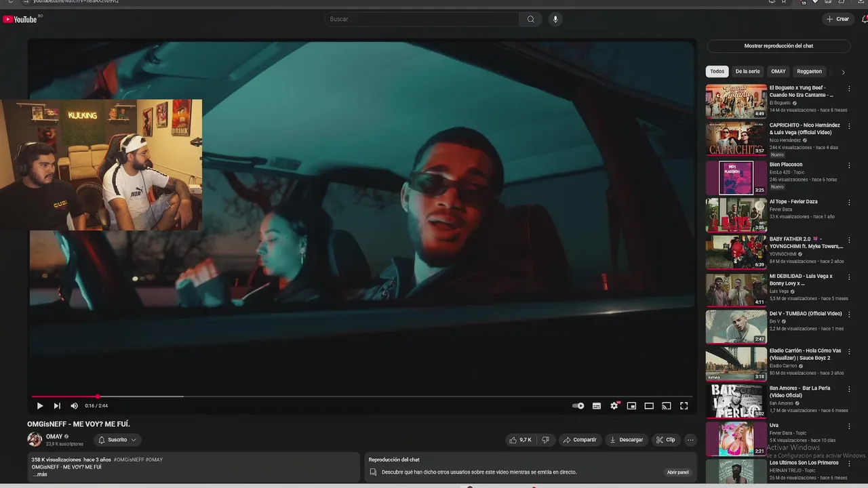This screenshot has height=488, width=868.
Task: Open the CAPRICHITO video thumbnail
Action: pos(736,139)
